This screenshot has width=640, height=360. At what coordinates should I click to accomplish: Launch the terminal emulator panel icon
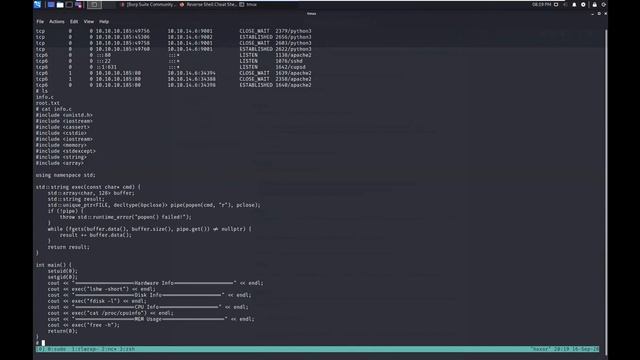pos(69,5)
